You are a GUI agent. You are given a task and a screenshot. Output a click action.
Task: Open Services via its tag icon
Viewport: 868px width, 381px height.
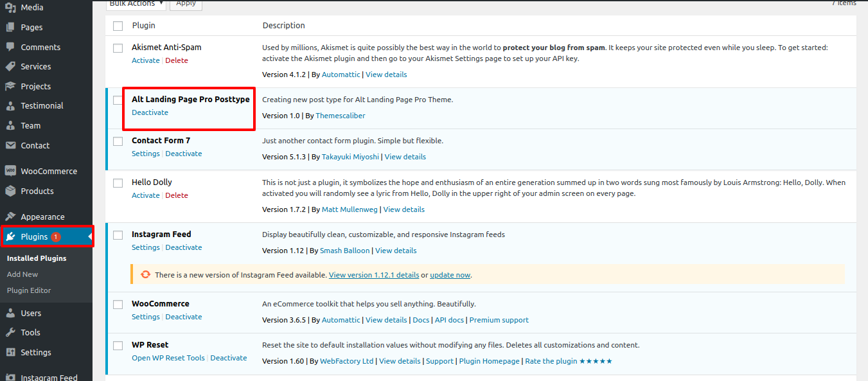pos(10,66)
